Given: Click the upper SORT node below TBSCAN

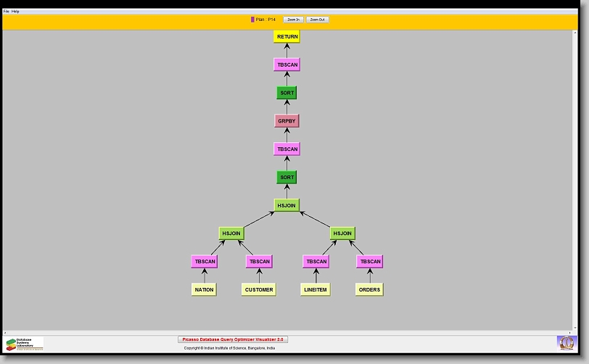Looking at the screenshot, I should (287, 93).
